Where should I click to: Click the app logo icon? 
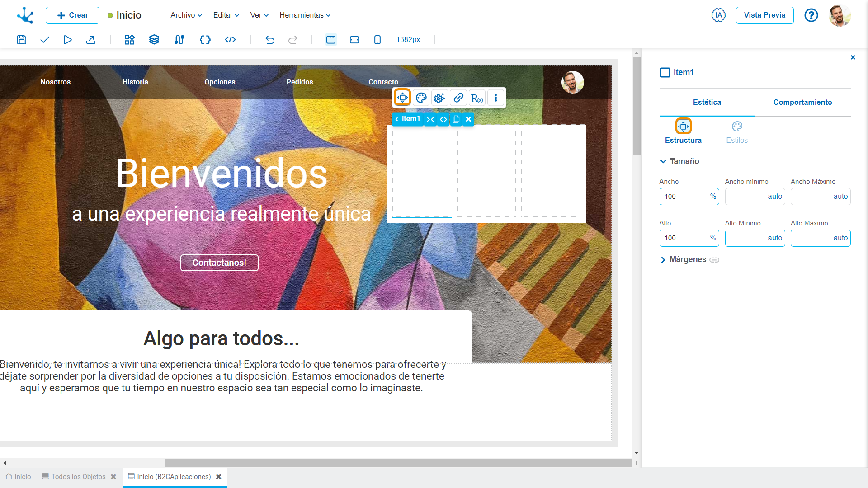tap(26, 15)
